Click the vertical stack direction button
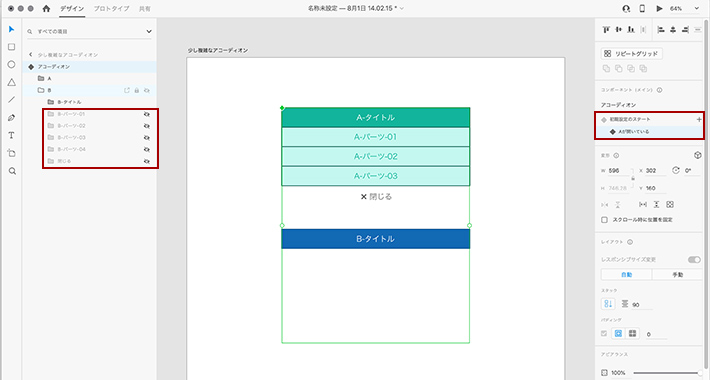The width and height of the screenshot is (710, 380). click(608, 304)
